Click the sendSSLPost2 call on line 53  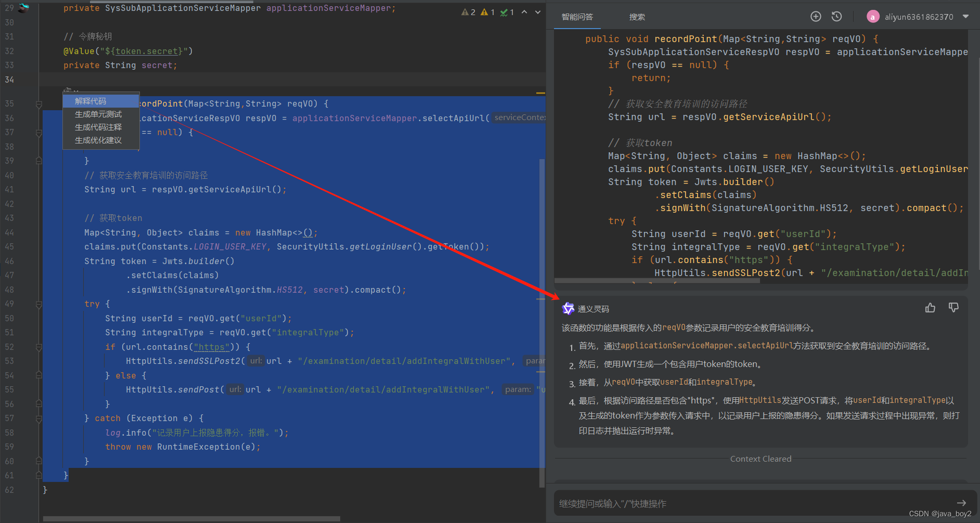tap(209, 361)
